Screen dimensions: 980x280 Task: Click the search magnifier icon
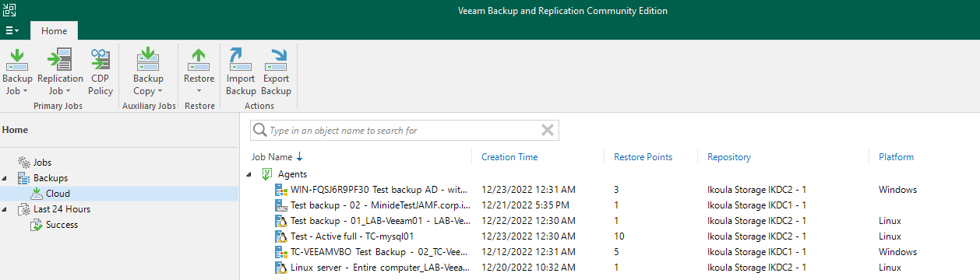pyautogui.click(x=260, y=131)
